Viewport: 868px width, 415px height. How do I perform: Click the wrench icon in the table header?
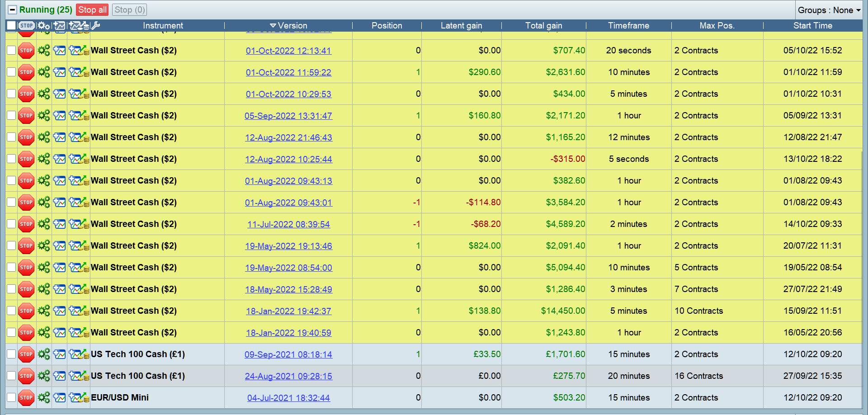[x=95, y=26]
